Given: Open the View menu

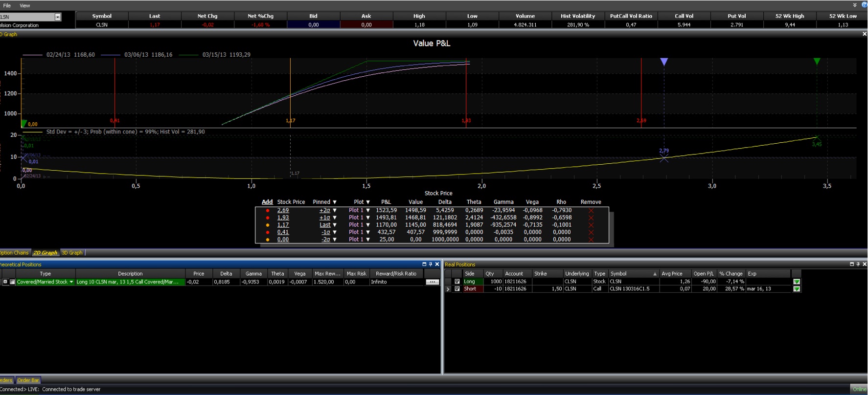Looking at the screenshot, I should [24, 6].
